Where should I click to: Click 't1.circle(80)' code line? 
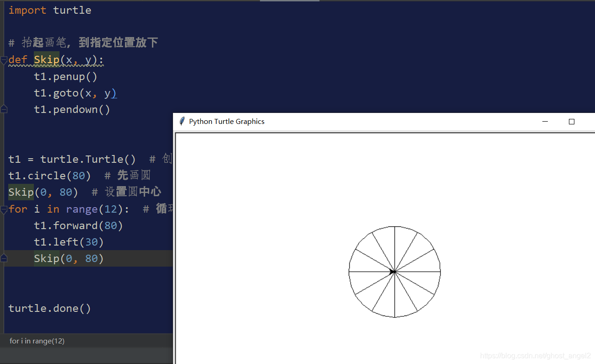pos(50,176)
